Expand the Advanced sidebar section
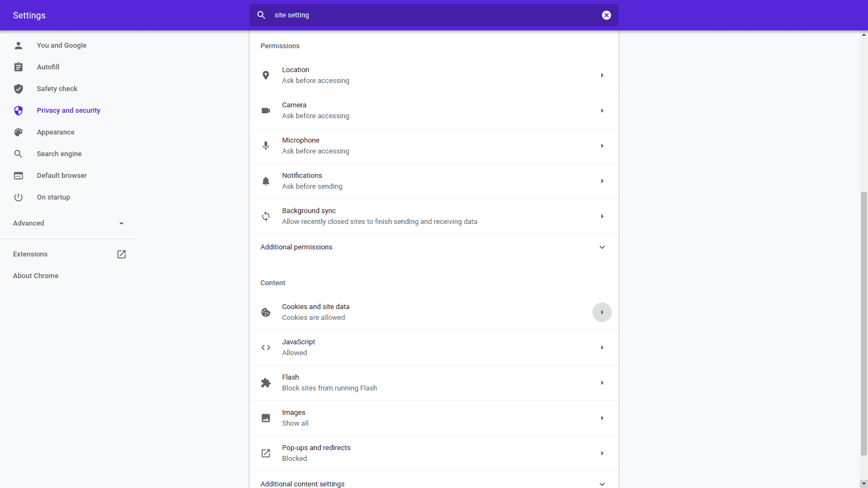 click(x=68, y=223)
